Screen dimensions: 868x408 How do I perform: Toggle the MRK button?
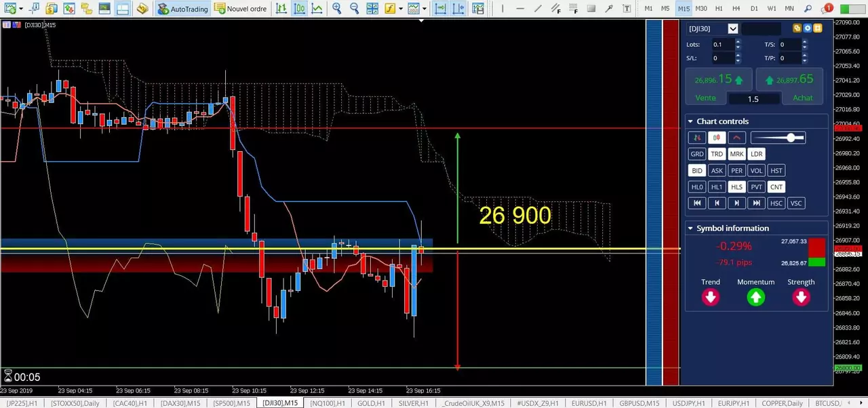click(x=736, y=154)
